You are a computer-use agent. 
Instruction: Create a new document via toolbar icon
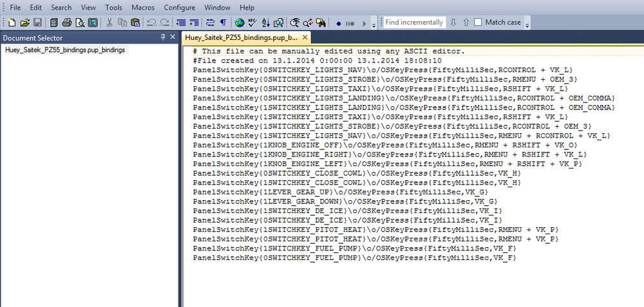(12, 23)
